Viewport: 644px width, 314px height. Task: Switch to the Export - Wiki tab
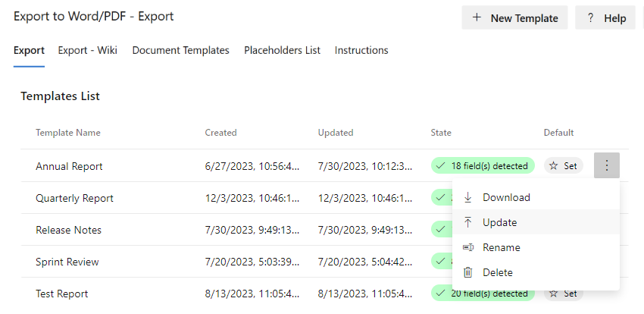click(88, 50)
